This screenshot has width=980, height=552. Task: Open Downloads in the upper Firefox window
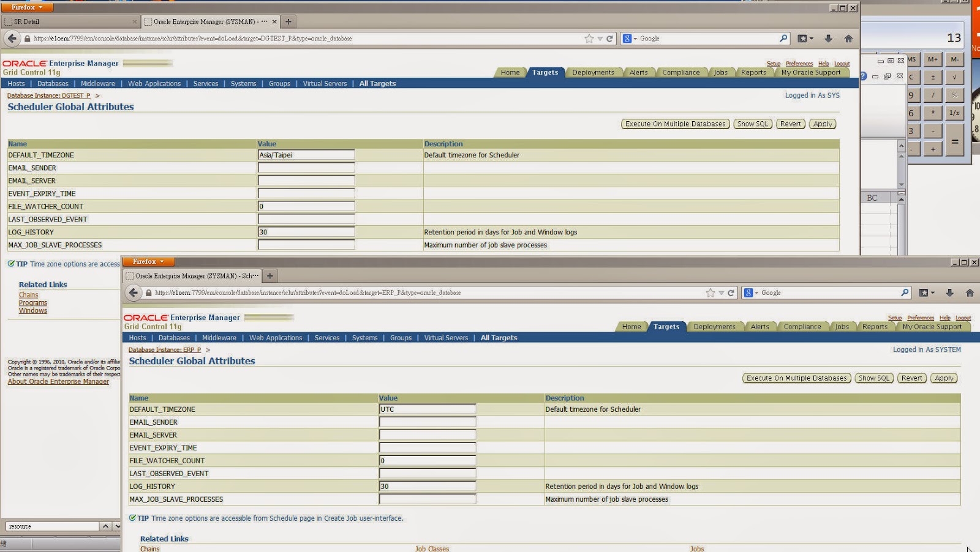828,39
